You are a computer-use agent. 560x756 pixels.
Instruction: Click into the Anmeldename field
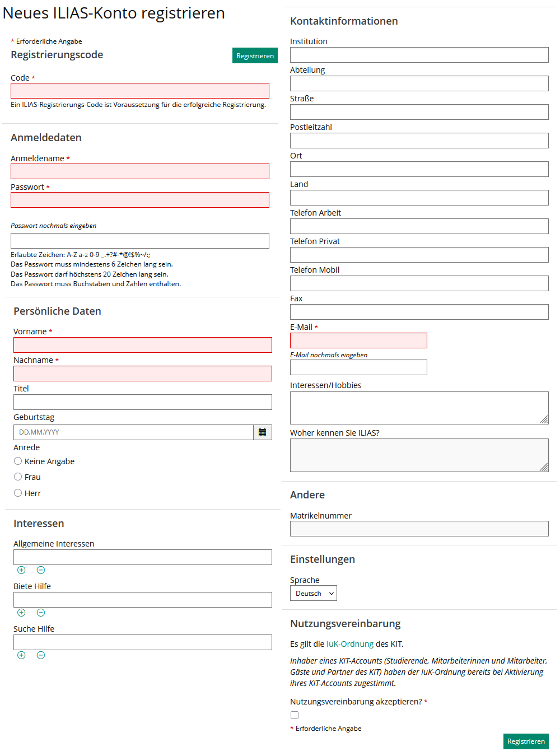pyautogui.click(x=140, y=171)
